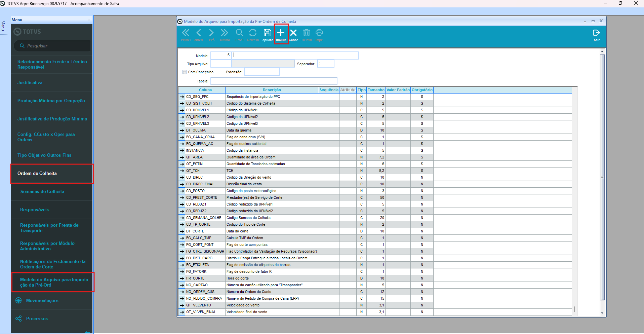Add a new model with Incluir

281,35
